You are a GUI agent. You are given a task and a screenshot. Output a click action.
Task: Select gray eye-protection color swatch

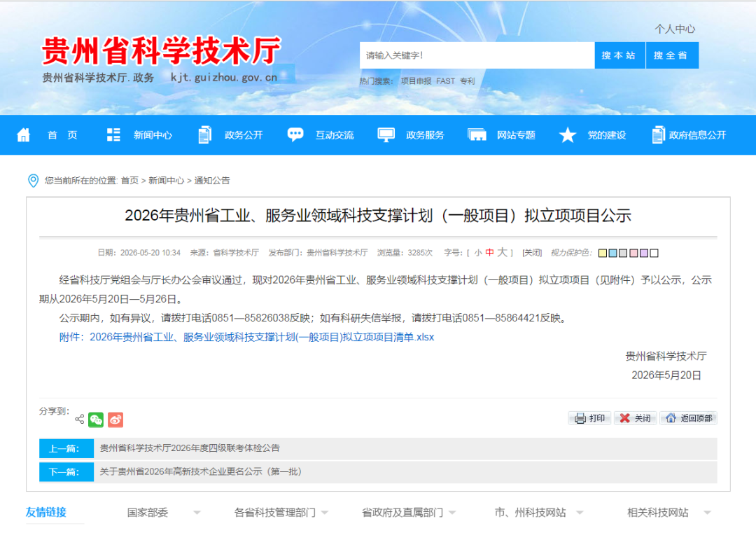[623, 254]
